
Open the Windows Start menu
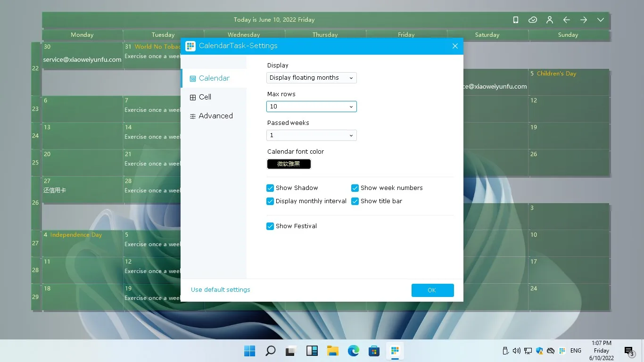(249, 351)
